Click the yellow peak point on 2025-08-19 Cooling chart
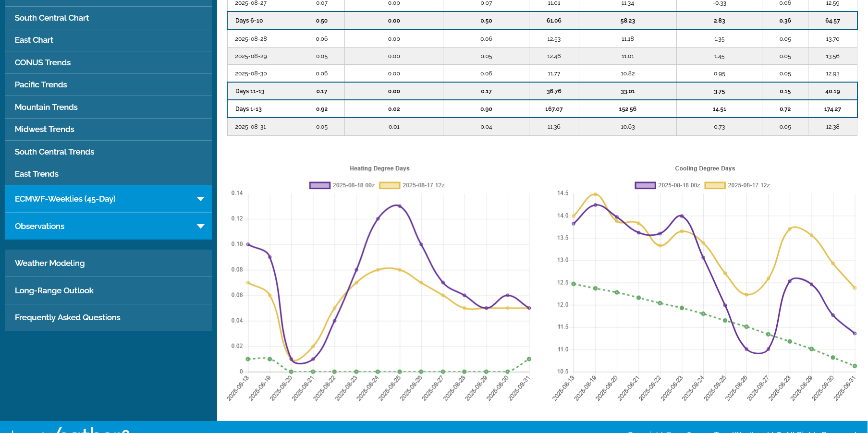The width and height of the screenshot is (868, 433). 595,194
